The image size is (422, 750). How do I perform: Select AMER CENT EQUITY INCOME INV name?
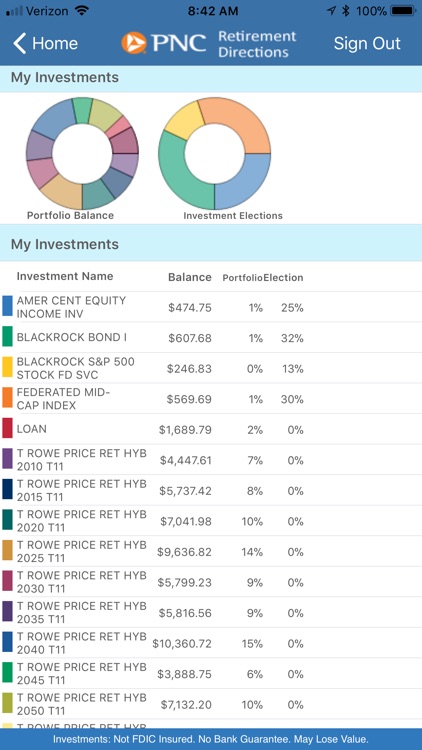click(x=71, y=307)
